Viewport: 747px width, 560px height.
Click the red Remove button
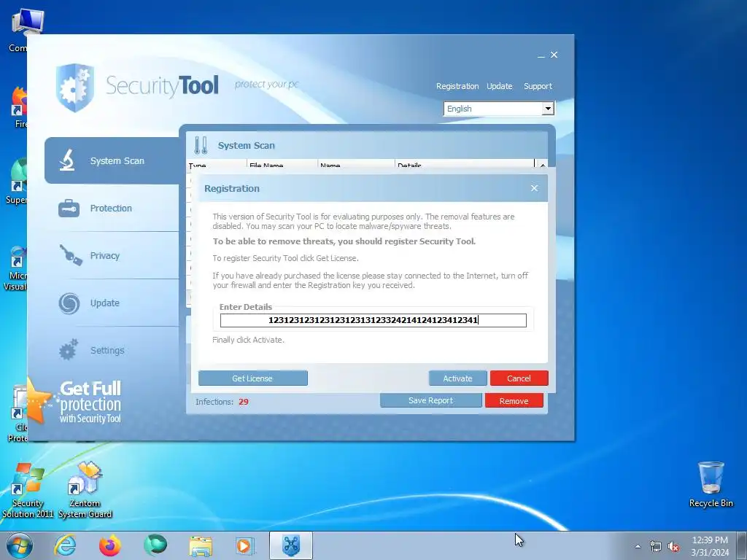point(514,401)
